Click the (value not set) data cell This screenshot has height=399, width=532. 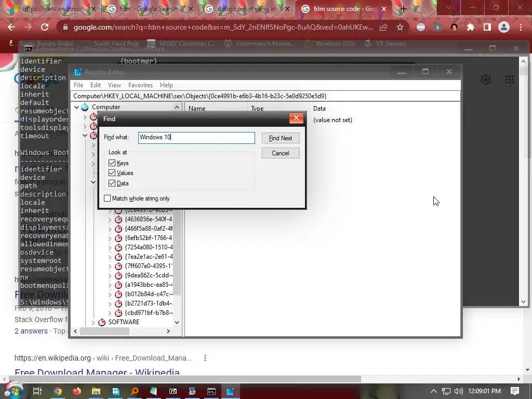coord(332,120)
